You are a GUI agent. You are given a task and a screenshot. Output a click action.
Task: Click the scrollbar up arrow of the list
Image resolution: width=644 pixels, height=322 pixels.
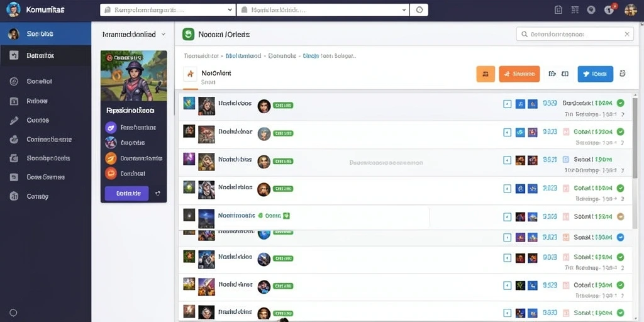pyautogui.click(x=636, y=95)
